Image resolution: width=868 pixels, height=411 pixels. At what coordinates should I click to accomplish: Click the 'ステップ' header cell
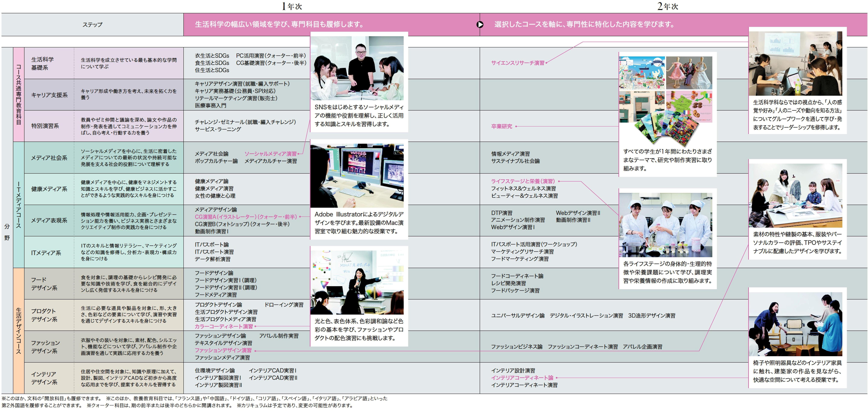[92, 25]
